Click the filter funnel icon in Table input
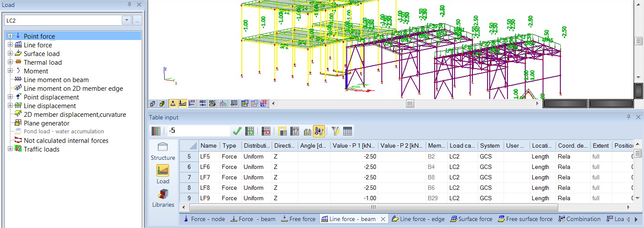Image resolution: width=644 pixels, height=228 pixels. pyautogui.click(x=335, y=131)
